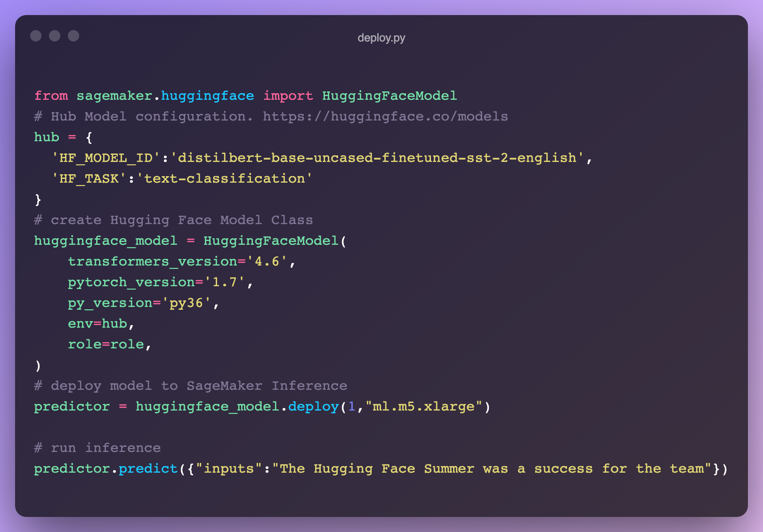Click the "inputs" key in the predict call
The height and width of the screenshot is (532, 763).
[228, 468]
